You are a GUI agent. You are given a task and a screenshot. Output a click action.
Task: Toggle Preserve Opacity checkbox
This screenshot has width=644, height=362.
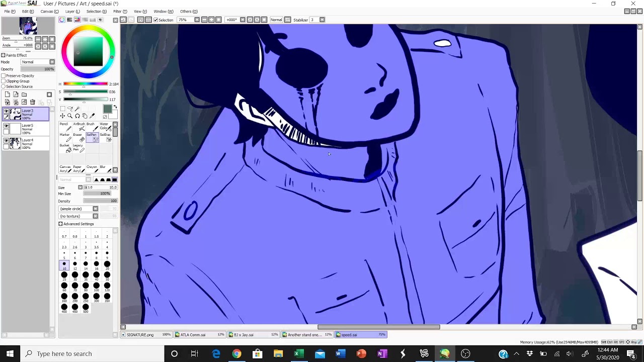(x=3, y=76)
